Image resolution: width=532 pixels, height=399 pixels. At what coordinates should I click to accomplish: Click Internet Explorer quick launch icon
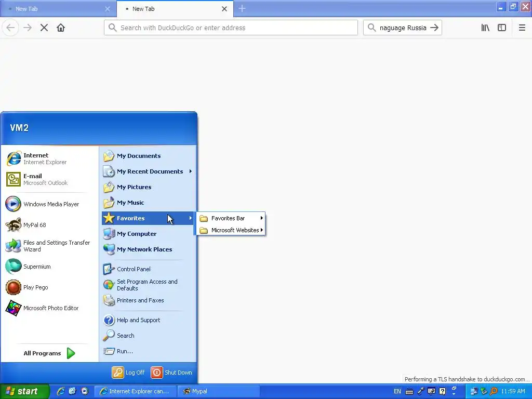(61, 391)
